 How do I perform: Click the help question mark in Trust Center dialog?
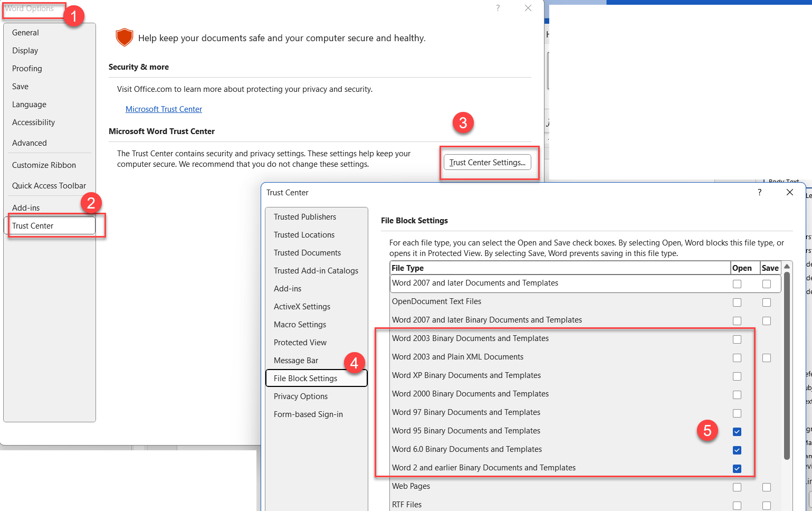coord(760,192)
